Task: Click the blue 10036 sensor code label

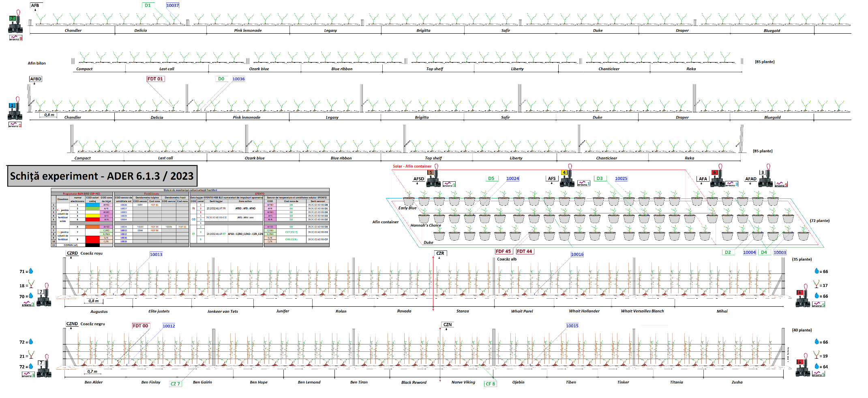Action: [238, 79]
